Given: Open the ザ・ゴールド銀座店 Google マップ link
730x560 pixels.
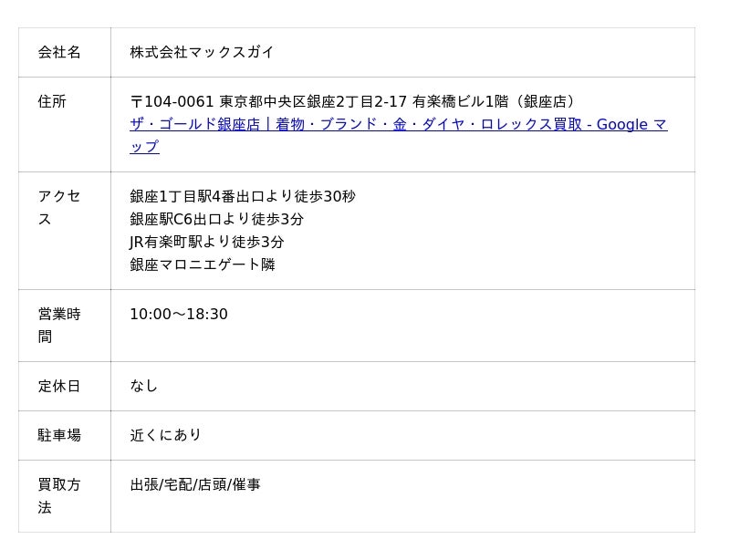Looking at the screenshot, I should (x=399, y=124).
